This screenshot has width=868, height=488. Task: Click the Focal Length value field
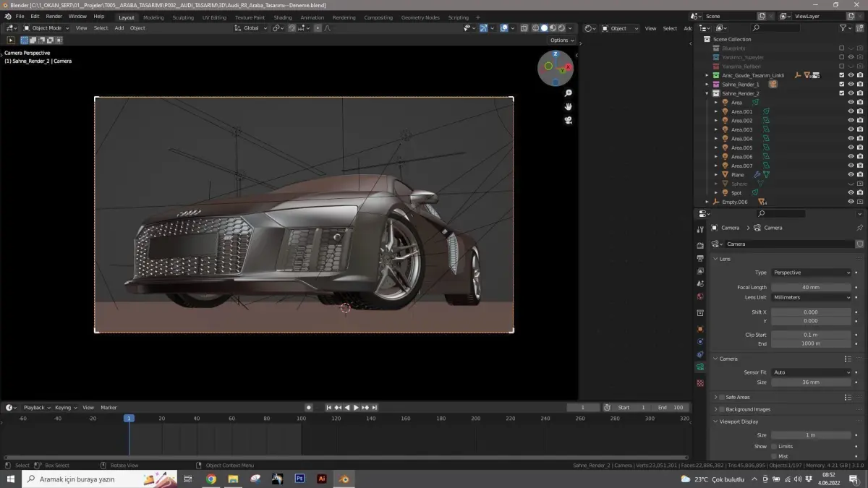(812, 287)
